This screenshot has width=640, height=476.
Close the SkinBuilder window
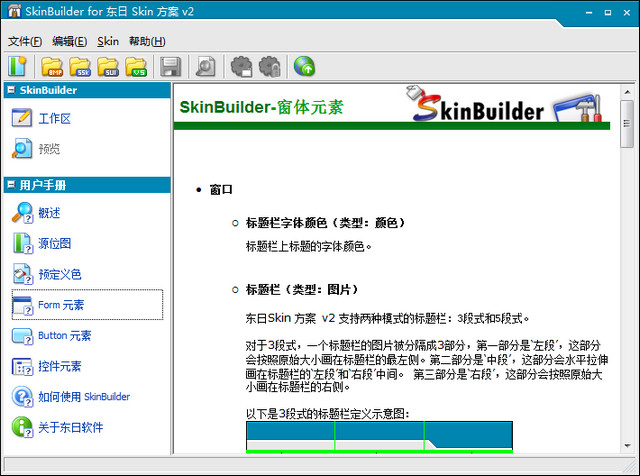coord(627,13)
